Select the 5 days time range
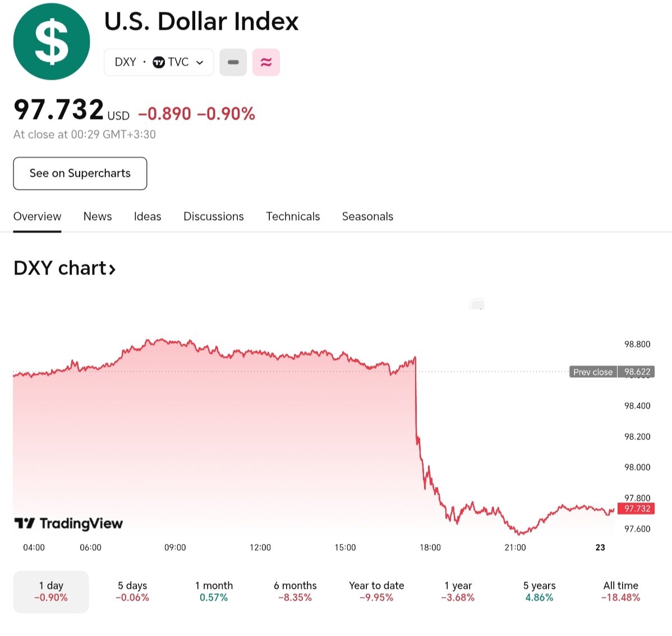Viewport: 672px width, 636px height. point(132,592)
